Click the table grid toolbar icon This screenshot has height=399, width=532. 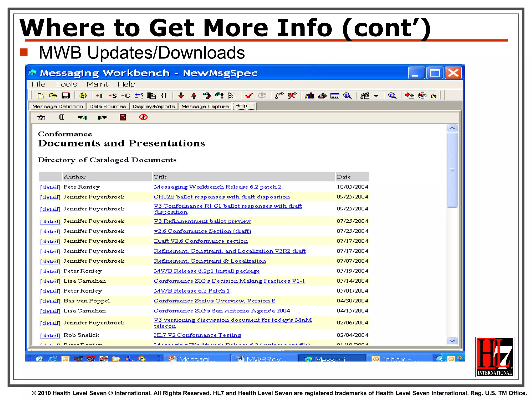(x=335, y=96)
